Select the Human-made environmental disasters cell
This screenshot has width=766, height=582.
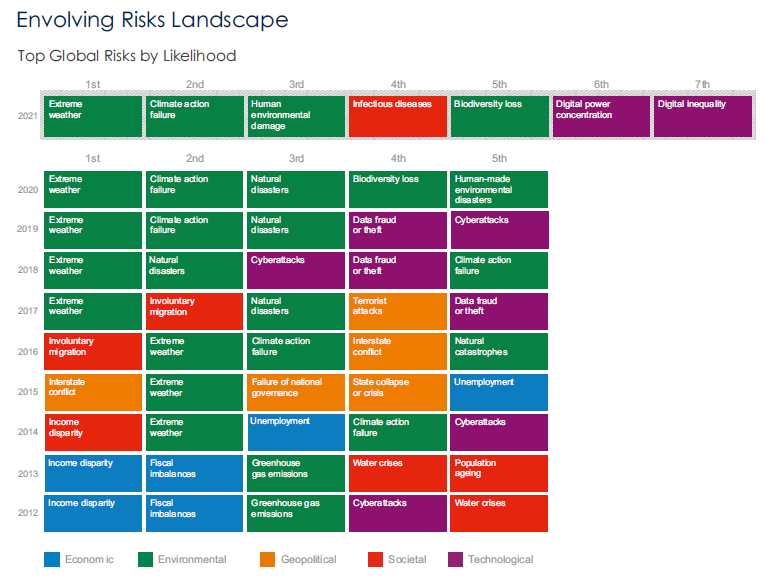pyautogui.click(x=499, y=189)
